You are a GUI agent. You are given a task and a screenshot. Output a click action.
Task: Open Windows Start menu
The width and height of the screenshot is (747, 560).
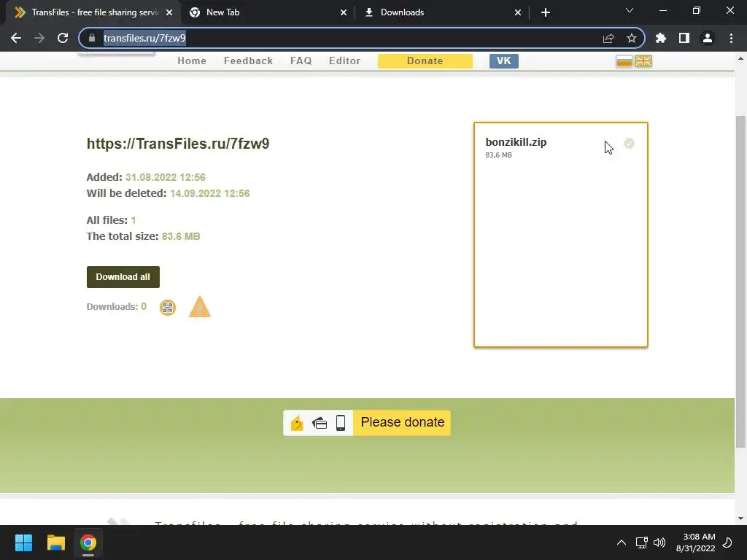tap(23, 542)
